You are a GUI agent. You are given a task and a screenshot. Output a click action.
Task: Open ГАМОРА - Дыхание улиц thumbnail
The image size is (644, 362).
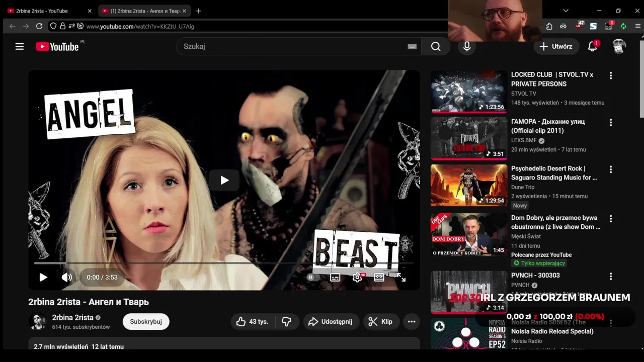[469, 138]
